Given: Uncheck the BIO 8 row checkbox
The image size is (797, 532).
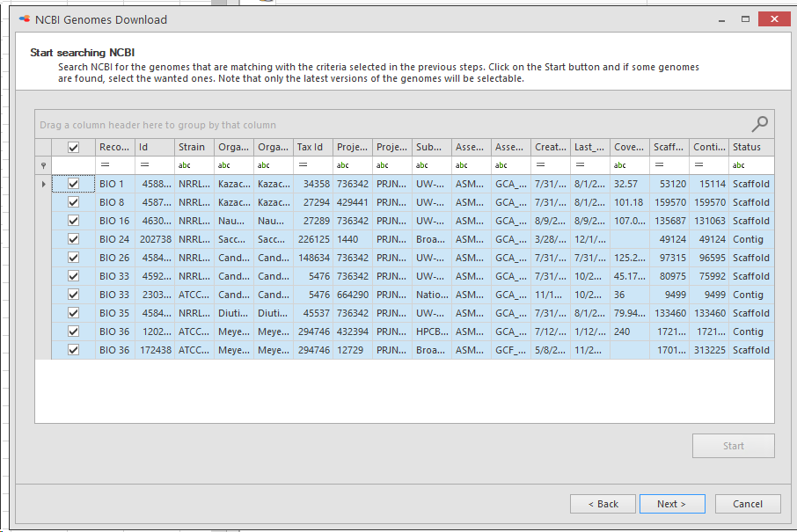Looking at the screenshot, I should [73, 202].
